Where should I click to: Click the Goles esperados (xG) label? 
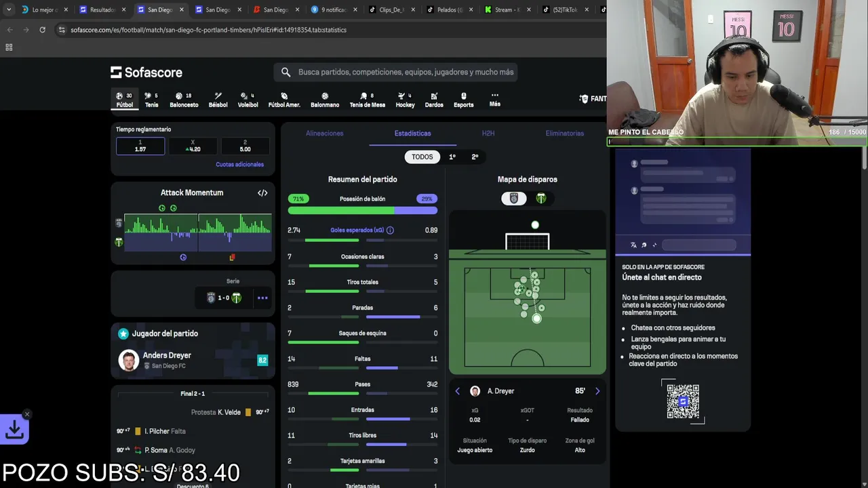357,230
